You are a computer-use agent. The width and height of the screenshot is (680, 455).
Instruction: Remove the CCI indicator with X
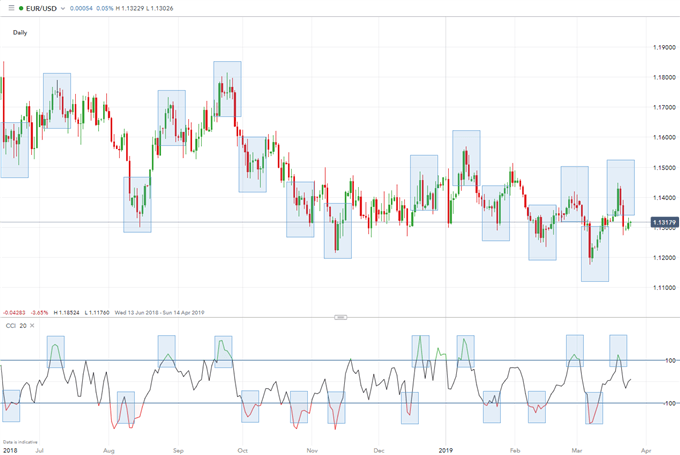tap(32, 325)
